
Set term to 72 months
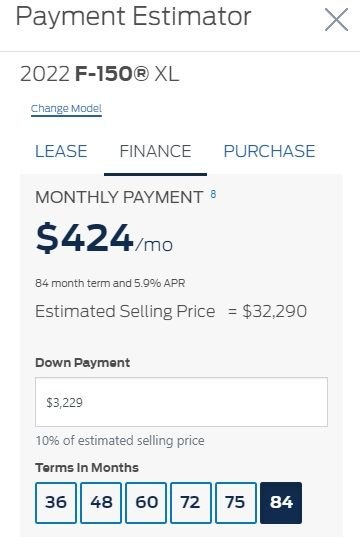(191, 503)
